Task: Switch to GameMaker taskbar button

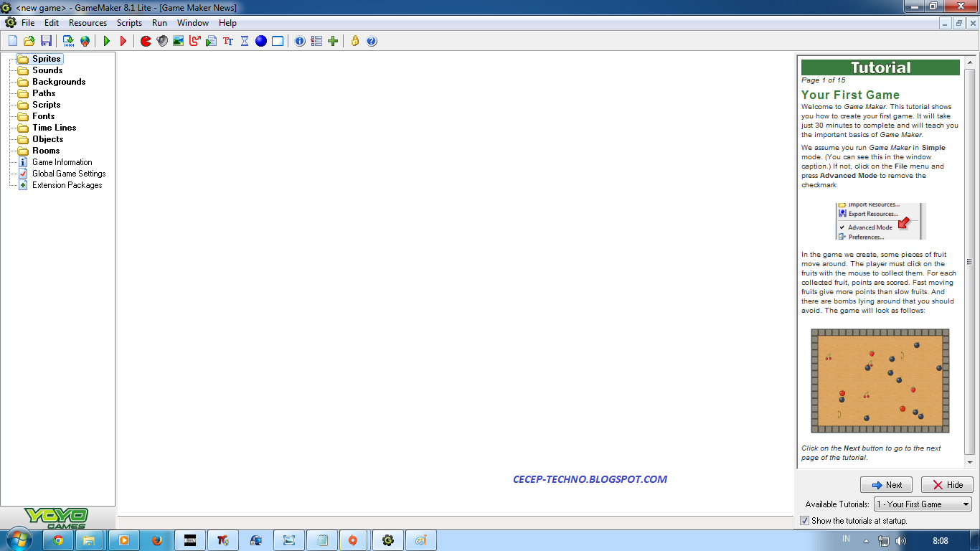Action: [388, 540]
